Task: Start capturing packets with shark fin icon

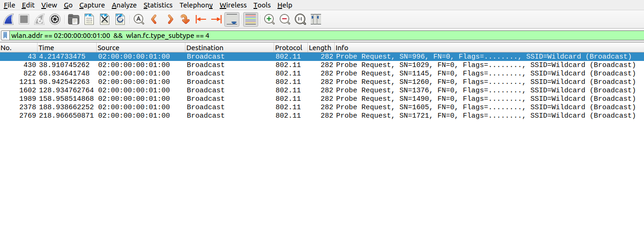Action: (9, 19)
